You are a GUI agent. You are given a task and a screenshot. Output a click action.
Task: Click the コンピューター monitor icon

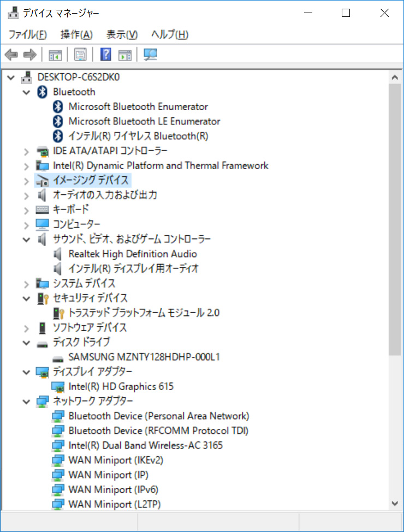coord(43,224)
